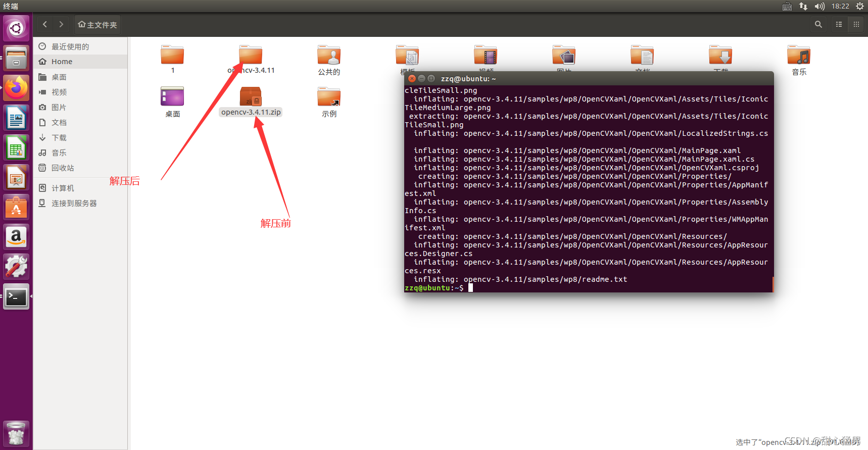Open the Ubuntu dash search launcher
This screenshot has width=868, height=450.
click(16, 28)
